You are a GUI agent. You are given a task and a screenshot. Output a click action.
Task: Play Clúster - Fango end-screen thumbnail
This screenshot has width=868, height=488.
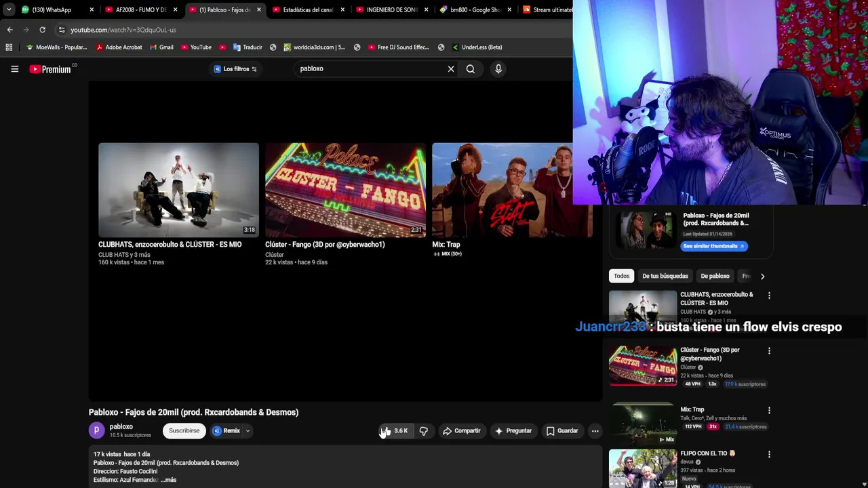[x=345, y=190]
